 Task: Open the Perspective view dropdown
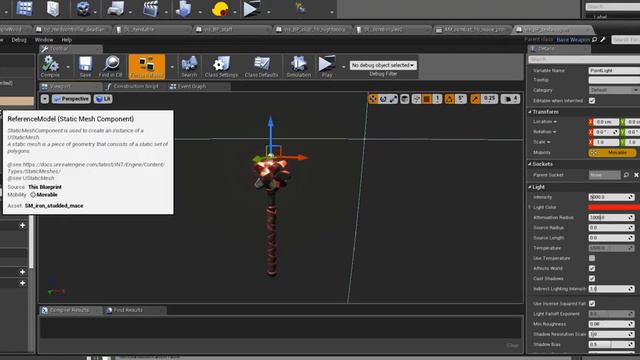pos(71,99)
